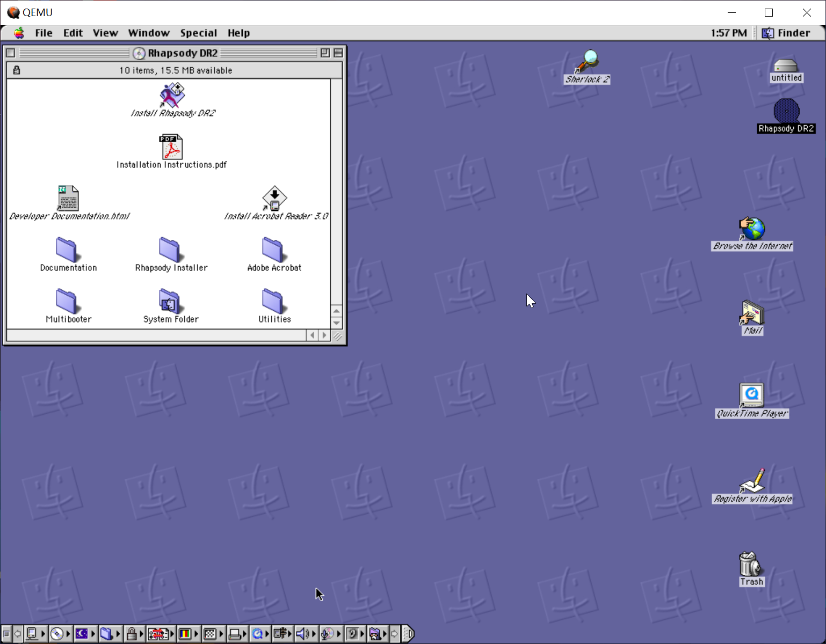Click the window's scroll down arrow

pyautogui.click(x=337, y=323)
